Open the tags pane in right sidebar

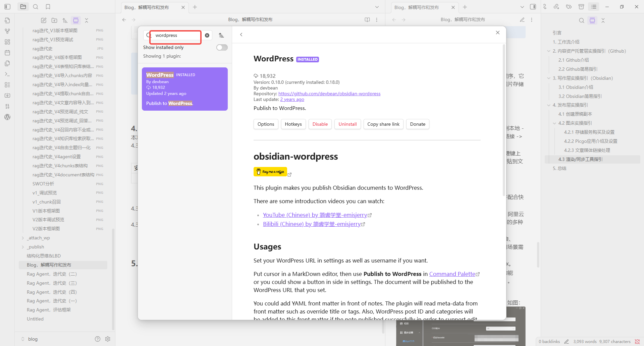point(569,7)
